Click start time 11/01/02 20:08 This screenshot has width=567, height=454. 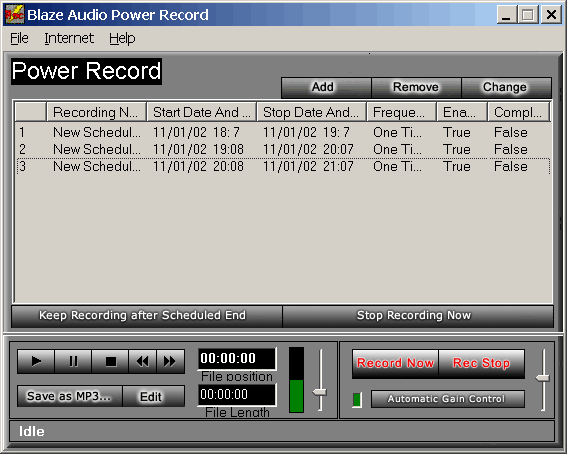tap(198, 167)
